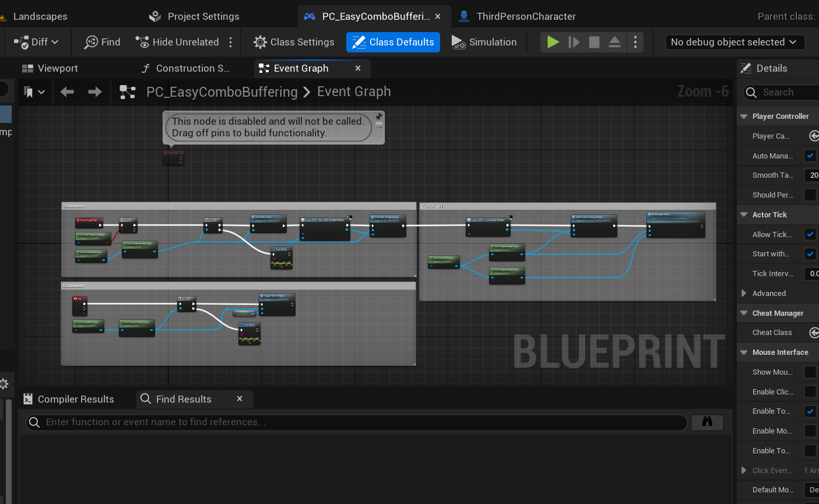Viewport: 819px width, 504px height.
Task: Check the Show Mouse Cursor checkbox under Mouse Interface
Action: tap(810, 372)
